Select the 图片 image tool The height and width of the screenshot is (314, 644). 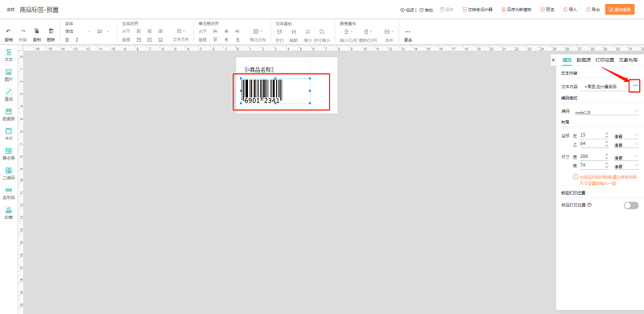8,75
